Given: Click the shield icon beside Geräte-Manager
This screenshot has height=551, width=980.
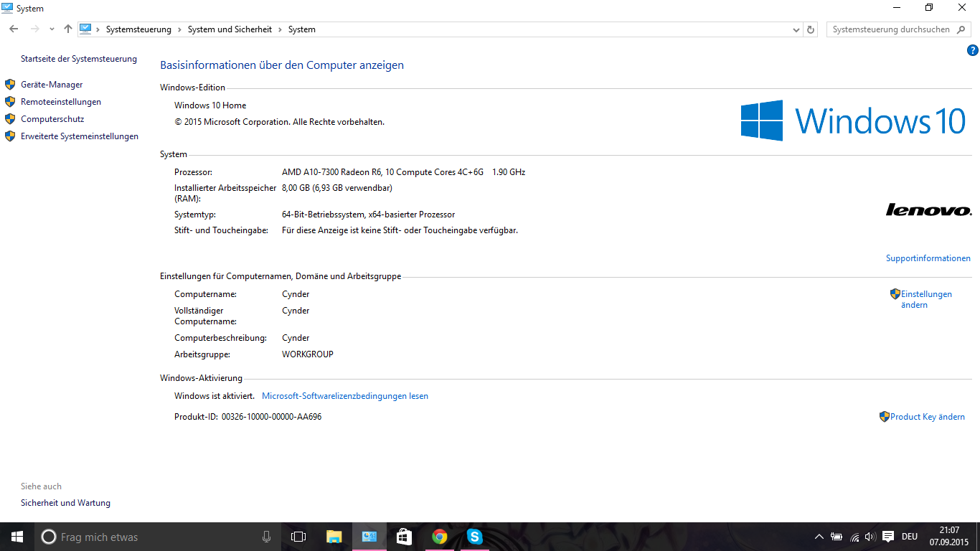Looking at the screenshot, I should tap(10, 84).
